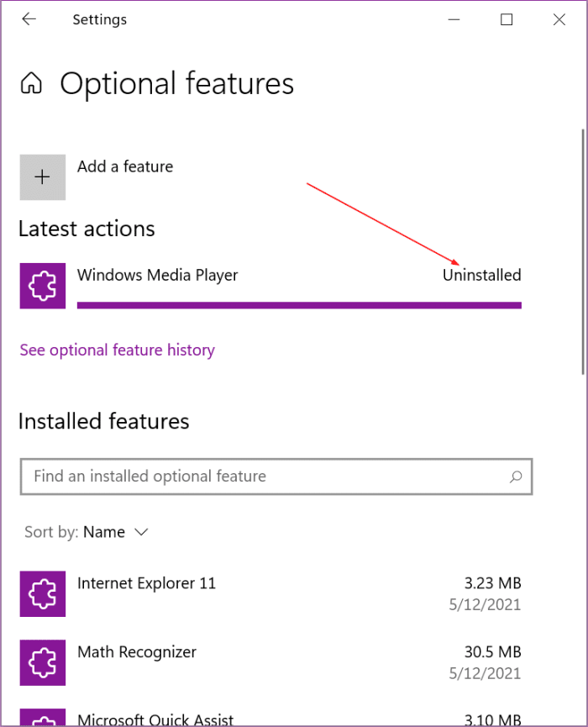The image size is (588, 727).
Task: Open See optional feature history
Action: coord(117,350)
